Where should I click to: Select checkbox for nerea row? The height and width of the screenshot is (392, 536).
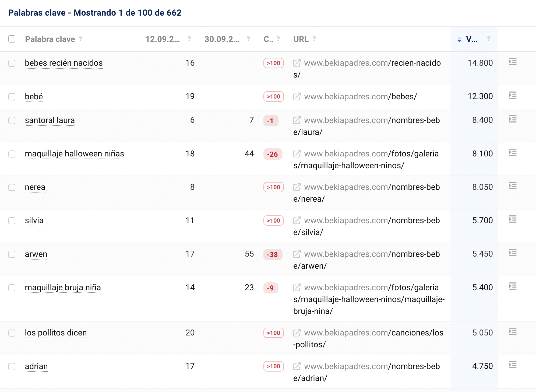[12, 187]
